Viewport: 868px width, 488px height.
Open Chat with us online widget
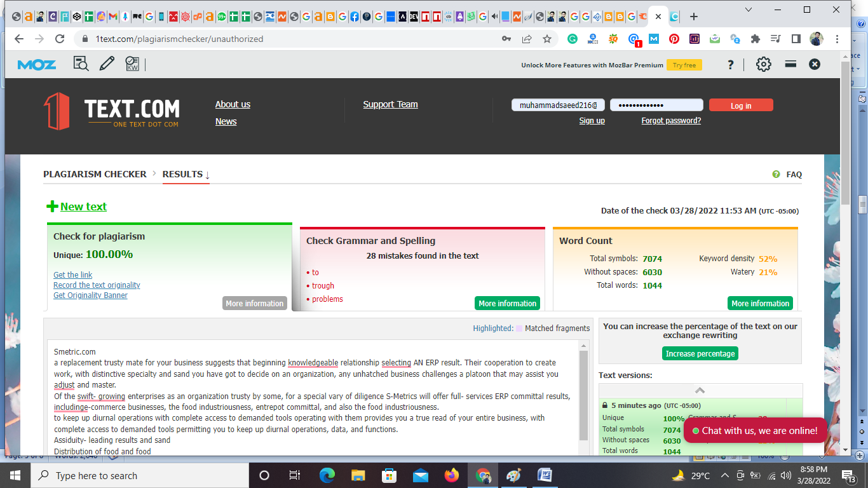click(755, 430)
